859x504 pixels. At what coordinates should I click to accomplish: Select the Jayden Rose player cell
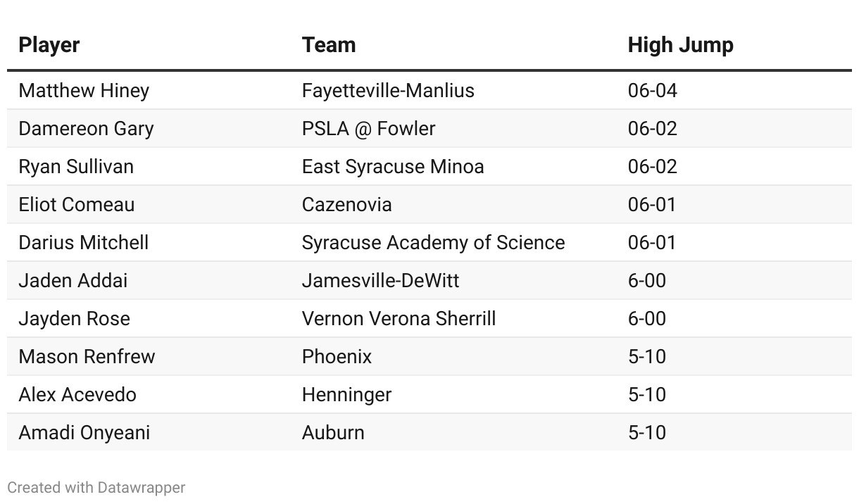point(75,319)
